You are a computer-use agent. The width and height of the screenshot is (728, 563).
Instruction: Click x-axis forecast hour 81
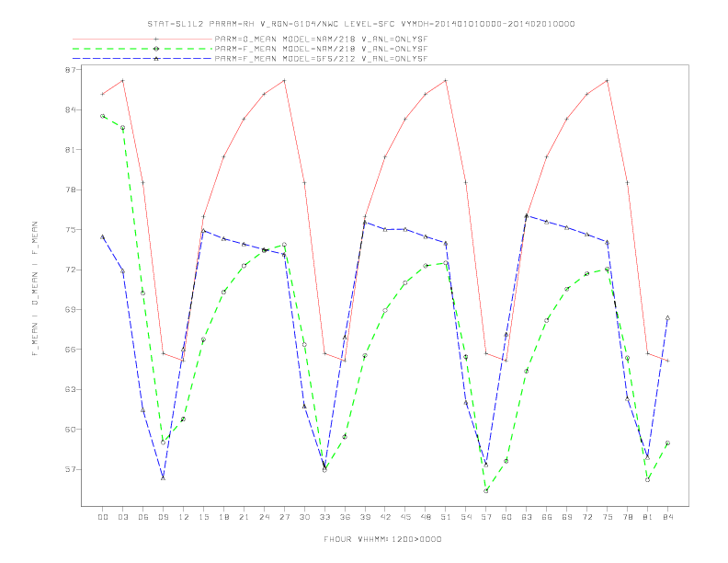point(648,517)
